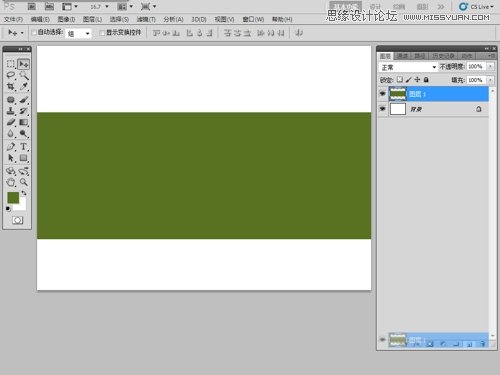Click the green foreground color swatch
Screen dimensions: 500x375
pos(13,198)
